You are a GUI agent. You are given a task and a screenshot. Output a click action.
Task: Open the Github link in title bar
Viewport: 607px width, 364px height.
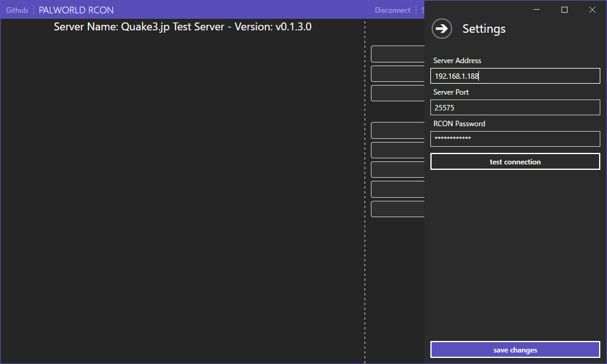tap(17, 10)
